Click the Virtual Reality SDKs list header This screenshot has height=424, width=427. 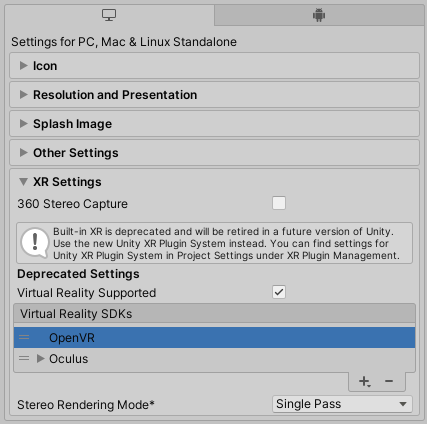click(x=214, y=314)
